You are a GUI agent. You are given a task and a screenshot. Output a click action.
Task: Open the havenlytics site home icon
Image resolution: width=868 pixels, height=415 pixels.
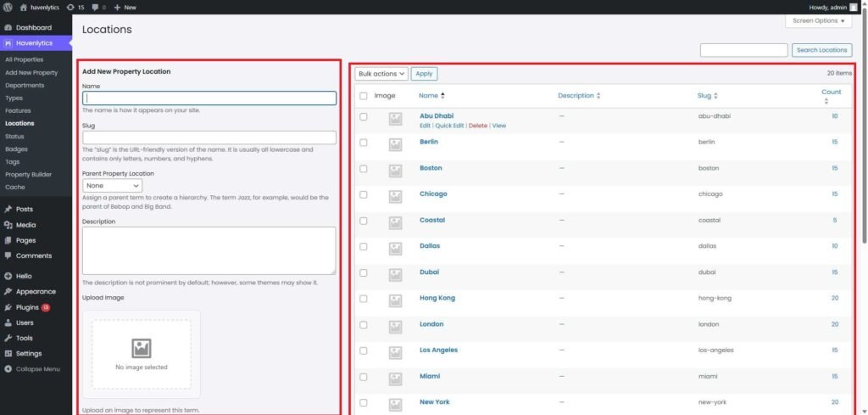coord(24,7)
